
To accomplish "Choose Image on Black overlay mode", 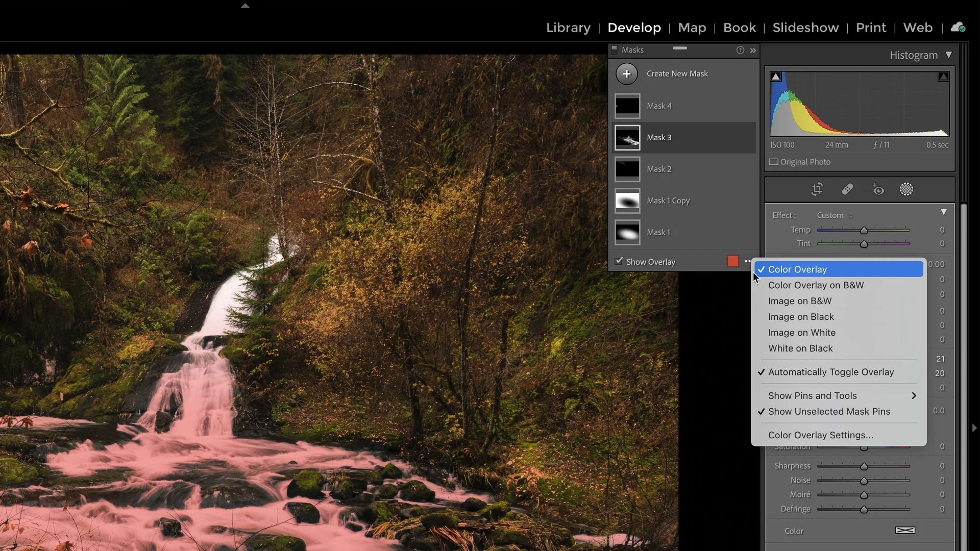I will (801, 317).
